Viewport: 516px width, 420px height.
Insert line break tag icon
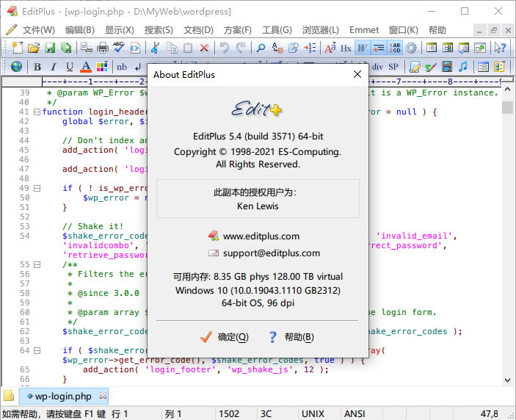[x=138, y=67]
